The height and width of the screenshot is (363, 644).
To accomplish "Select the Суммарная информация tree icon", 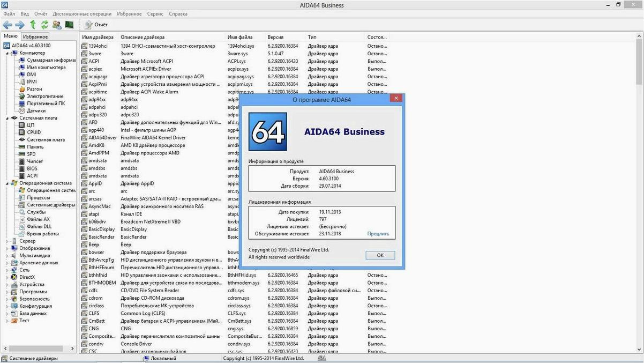I will coord(22,60).
